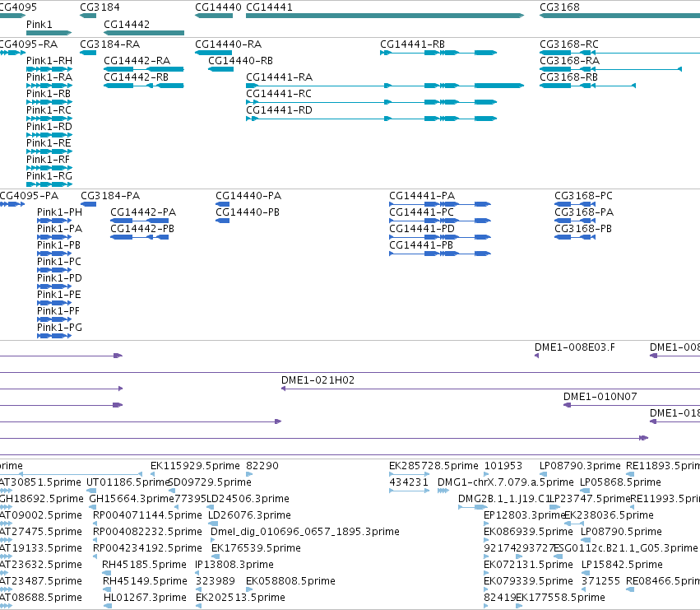The width and height of the screenshot is (700, 610).
Task: Select EST RH45185.5prime
Action: [144, 565]
